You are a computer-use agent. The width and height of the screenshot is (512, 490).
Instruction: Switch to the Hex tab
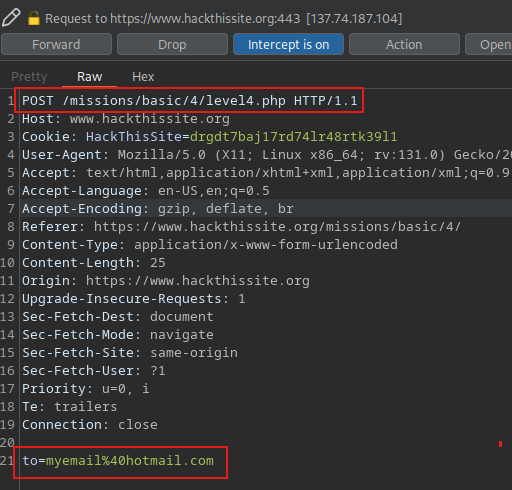(143, 77)
